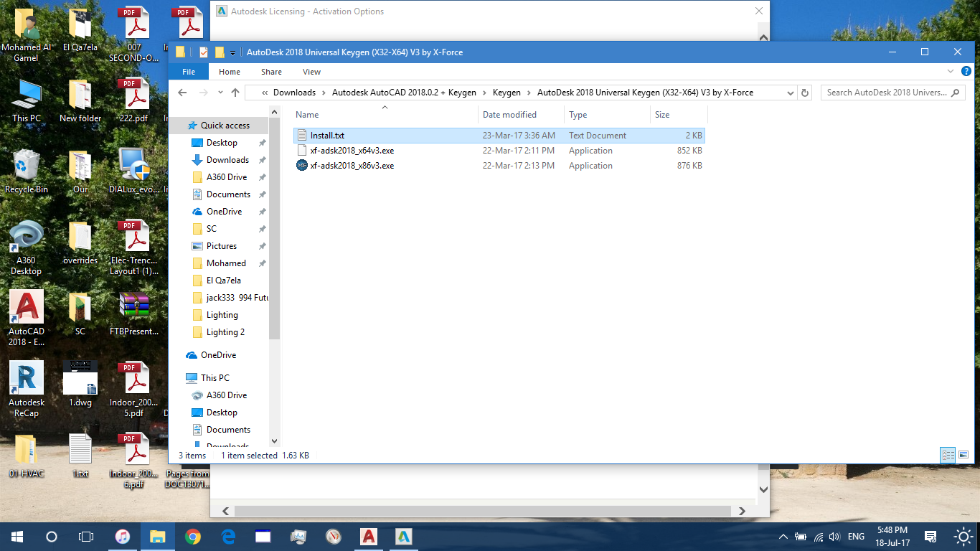The width and height of the screenshot is (980, 551).
Task: Click the pin icon next to Documents
Action: (x=262, y=194)
